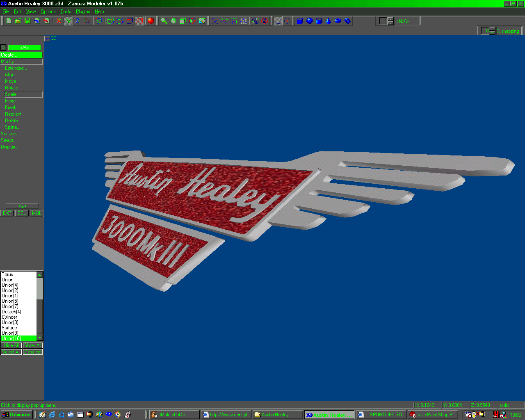
Task: Select the red sphere render icon
Action: 151,21
